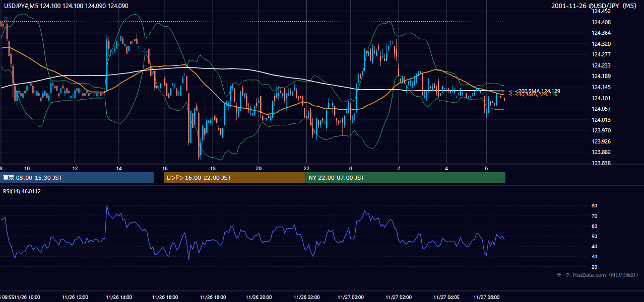The height and width of the screenshot is (302, 644).
Task: Select the NY 22:00-07:00 JST session bar
Action: click(405, 178)
